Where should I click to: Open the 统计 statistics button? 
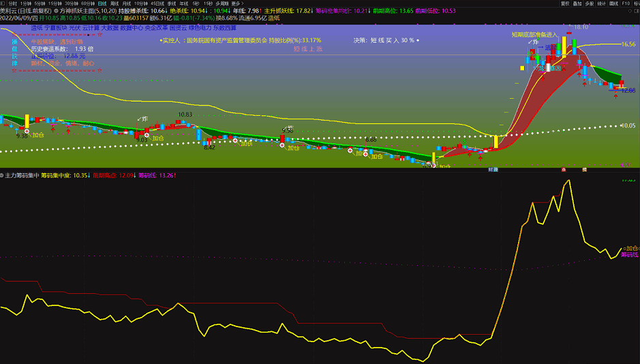coord(602,3)
